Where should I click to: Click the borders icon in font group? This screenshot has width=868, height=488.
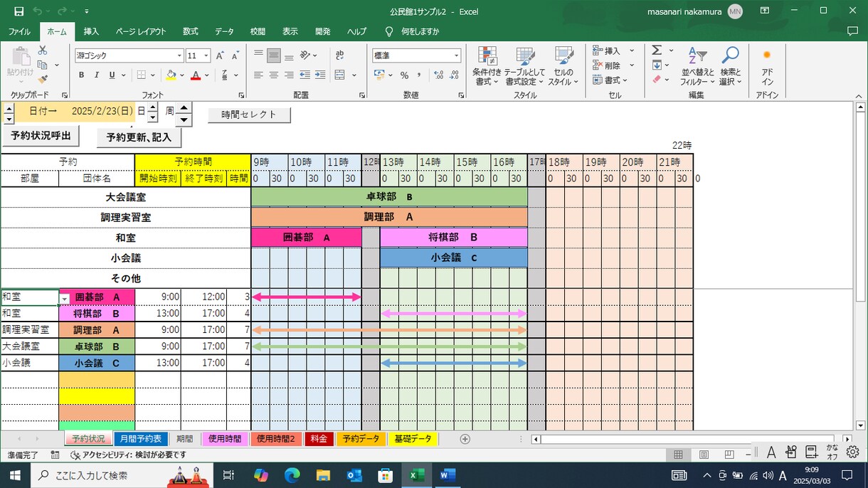click(142, 75)
